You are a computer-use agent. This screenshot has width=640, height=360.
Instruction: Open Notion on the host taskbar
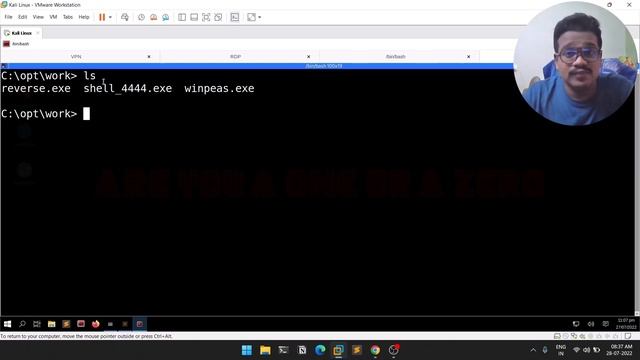[x=302, y=350]
